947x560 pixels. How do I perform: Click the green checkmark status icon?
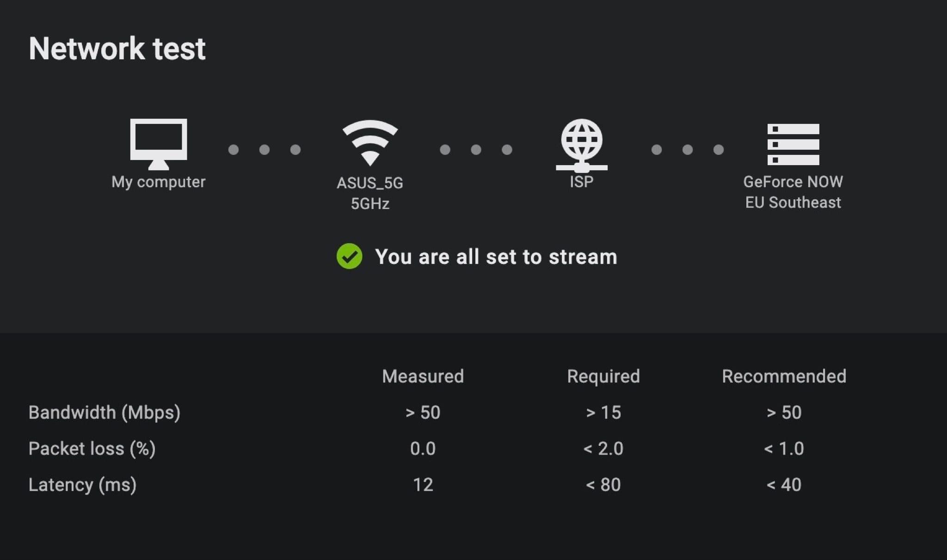(350, 256)
